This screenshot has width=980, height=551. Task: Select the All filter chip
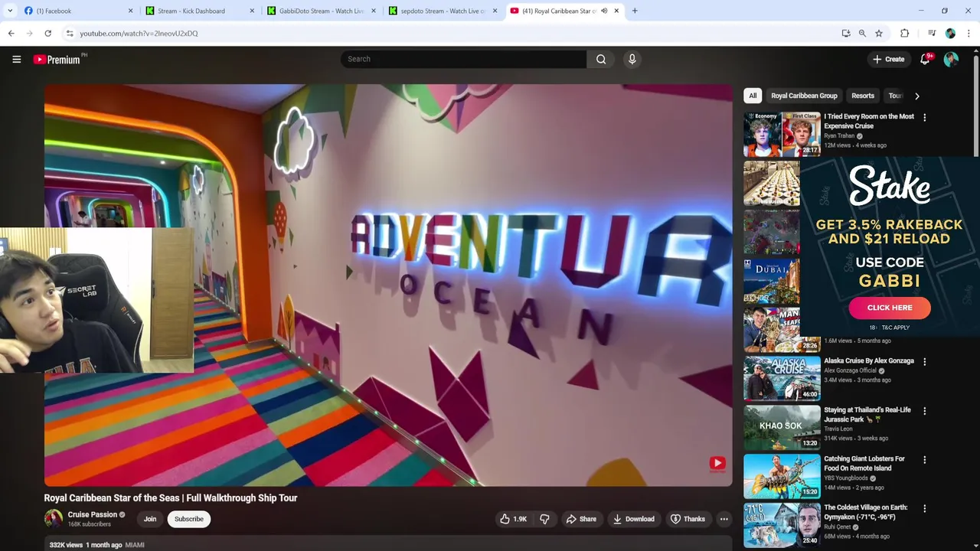753,96
